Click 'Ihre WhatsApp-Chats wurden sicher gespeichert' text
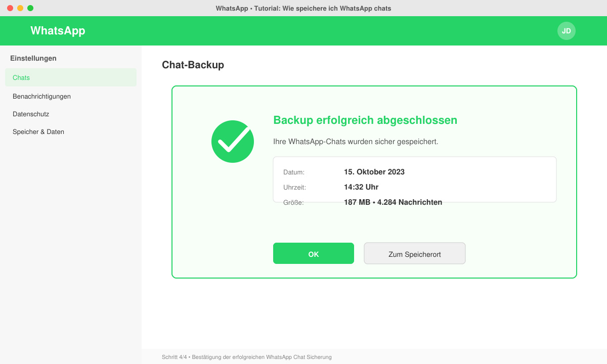Image resolution: width=607 pixels, height=364 pixels. [356, 142]
